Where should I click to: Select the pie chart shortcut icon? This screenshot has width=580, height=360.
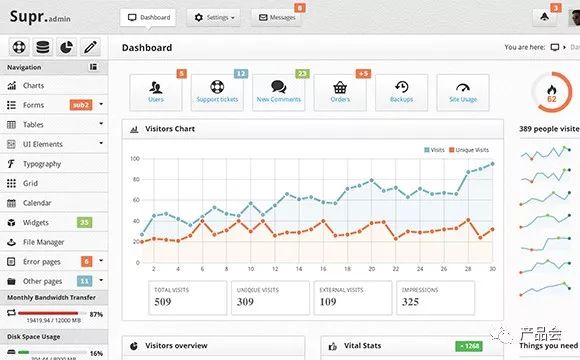pyautogui.click(x=67, y=47)
